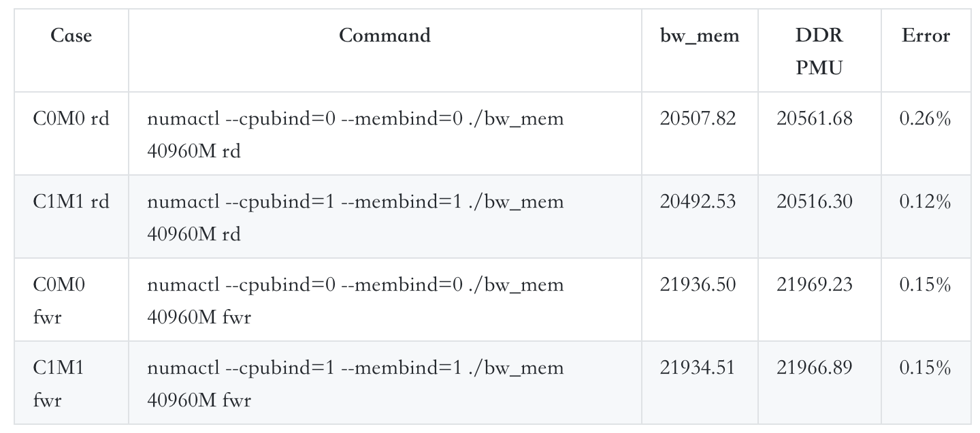This screenshot has width=980, height=433.
Task: Click the 0.12% error cell
Action: pos(925,202)
